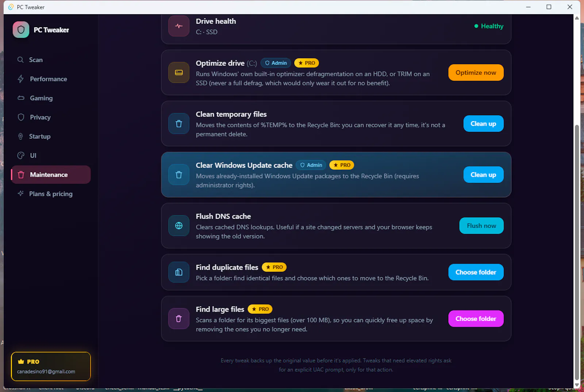The height and width of the screenshot is (392, 584).
Task: Click the Healthy drive status label
Action: (489, 26)
